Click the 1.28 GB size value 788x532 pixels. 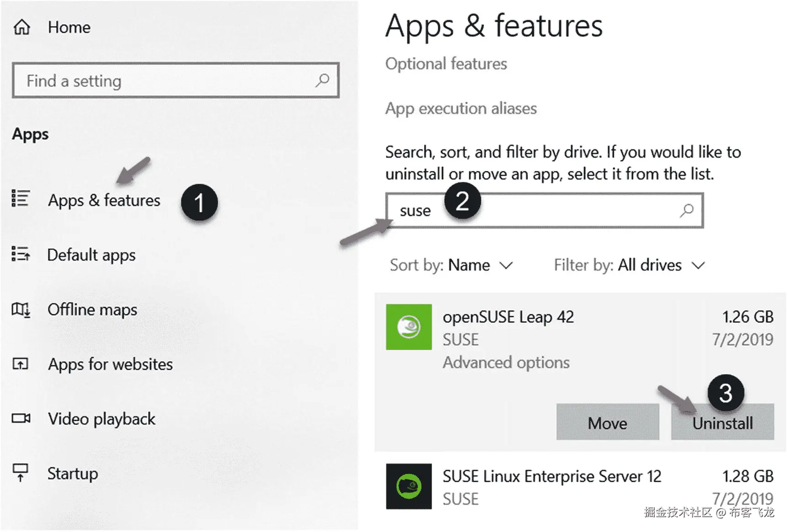click(748, 476)
